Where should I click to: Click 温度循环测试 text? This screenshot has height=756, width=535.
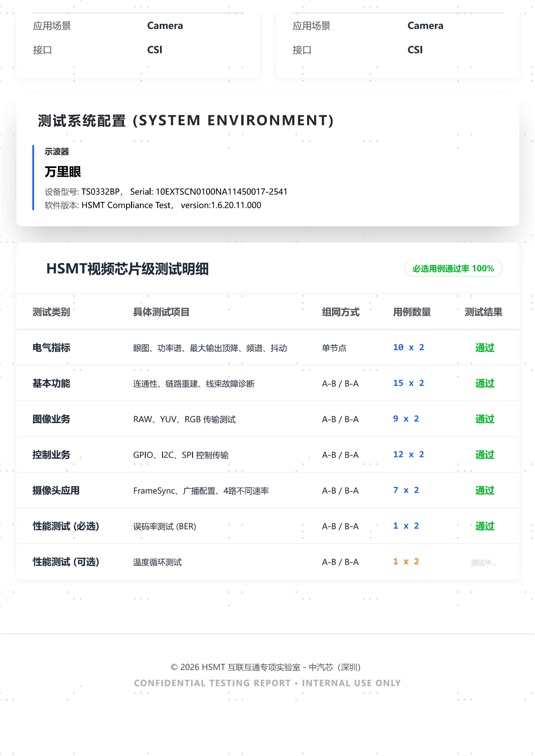tap(157, 562)
